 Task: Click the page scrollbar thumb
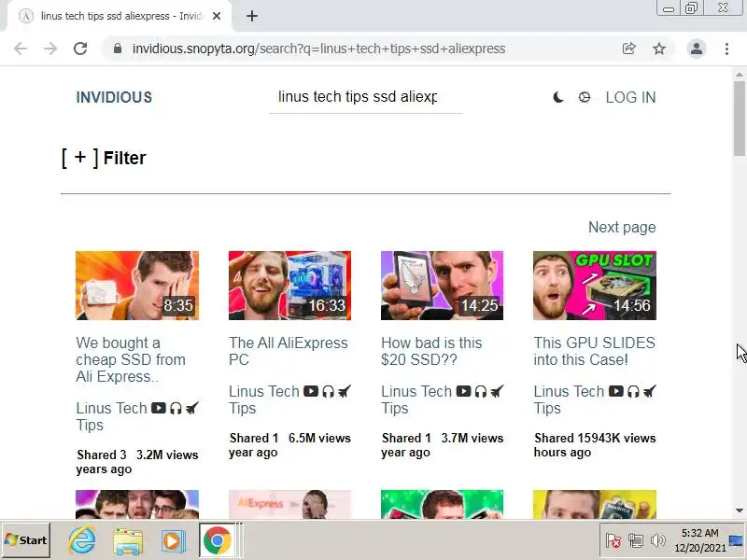tap(740, 119)
